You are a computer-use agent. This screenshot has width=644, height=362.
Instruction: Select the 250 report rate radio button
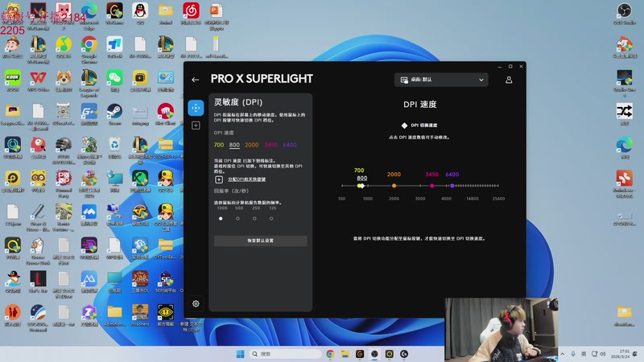(254, 219)
